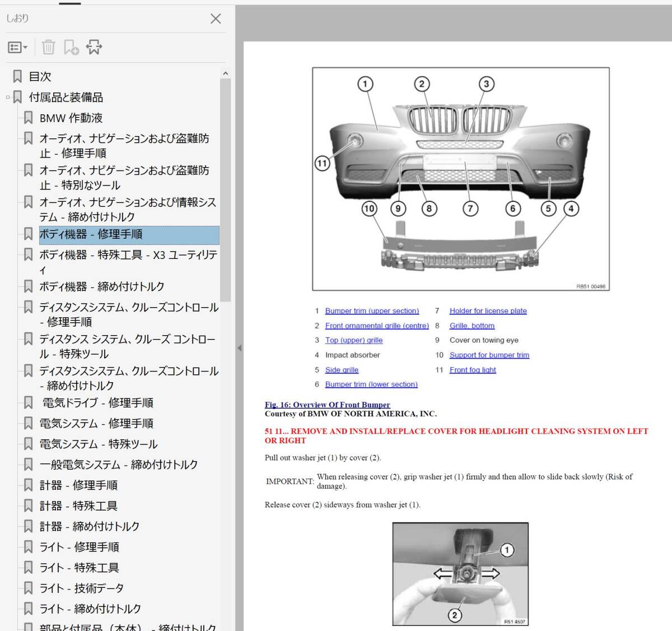
Task: Click bookmark icon beside BMW 作動液
Action: (x=28, y=118)
